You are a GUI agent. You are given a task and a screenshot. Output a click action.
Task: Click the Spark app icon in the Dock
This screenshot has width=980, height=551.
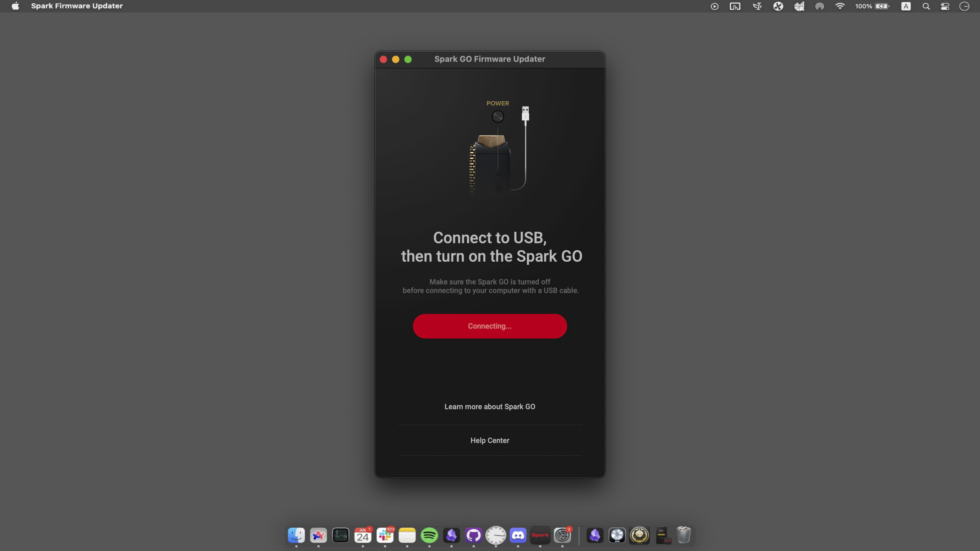540,535
